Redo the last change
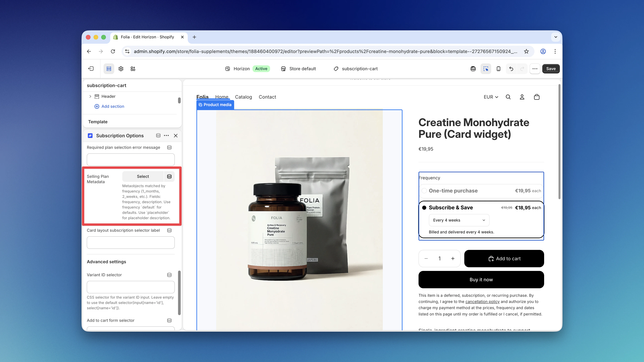The height and width of the screenshot is (362, 644). (522, 69)
